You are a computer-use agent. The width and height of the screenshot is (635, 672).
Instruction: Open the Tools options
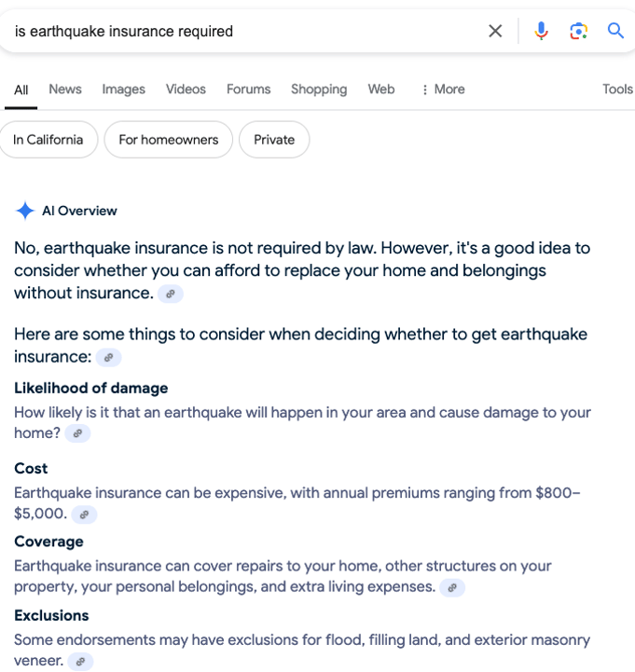617,89
